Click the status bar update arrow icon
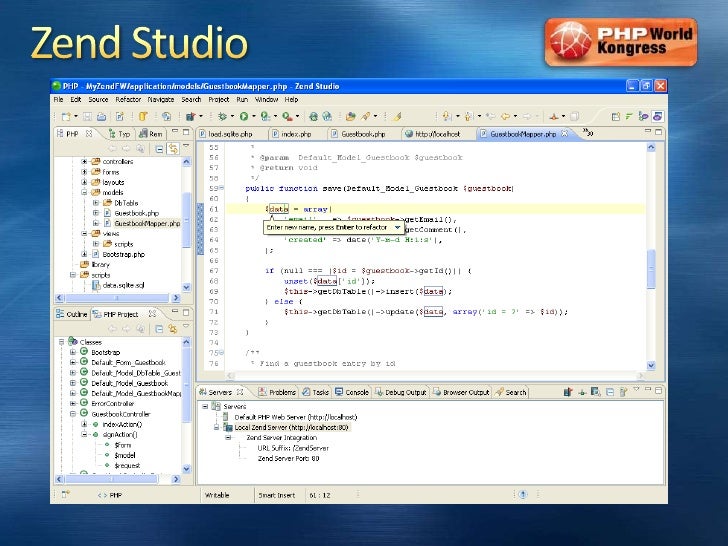728x546 pixels. click(523, 495)
